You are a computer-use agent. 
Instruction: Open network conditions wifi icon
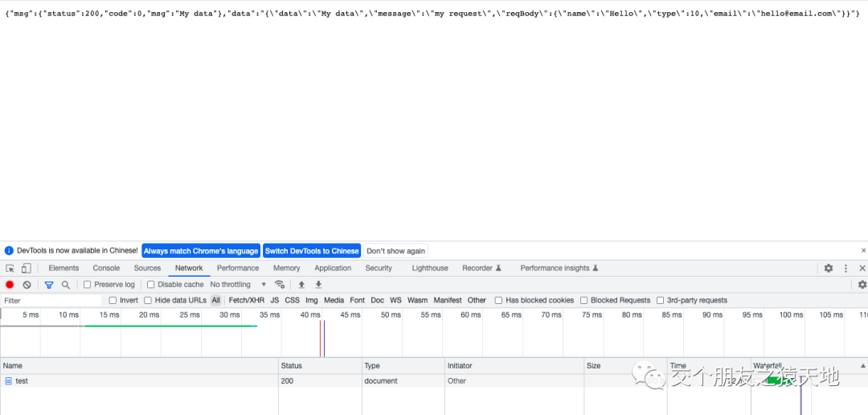pos(280,284)
